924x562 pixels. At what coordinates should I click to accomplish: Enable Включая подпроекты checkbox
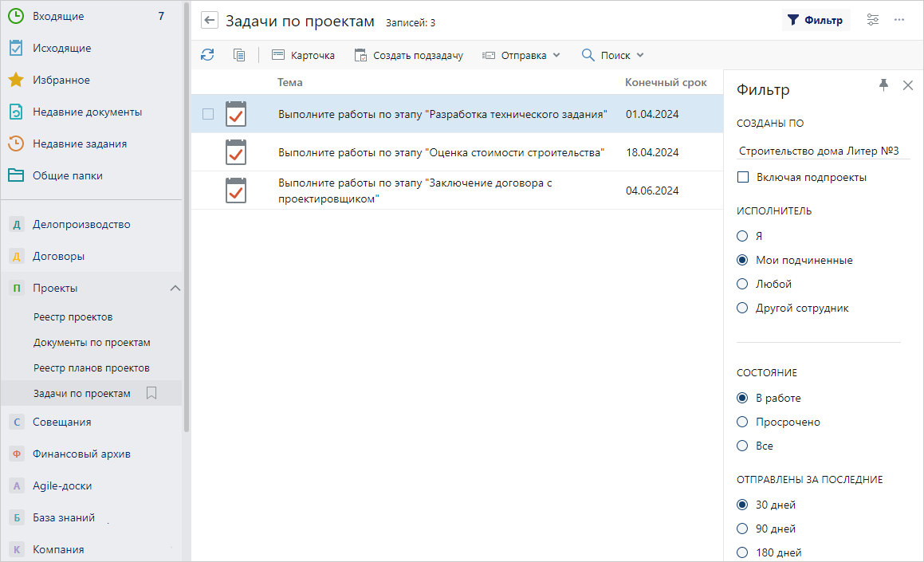pyautogui.click(x=743, y=177)
